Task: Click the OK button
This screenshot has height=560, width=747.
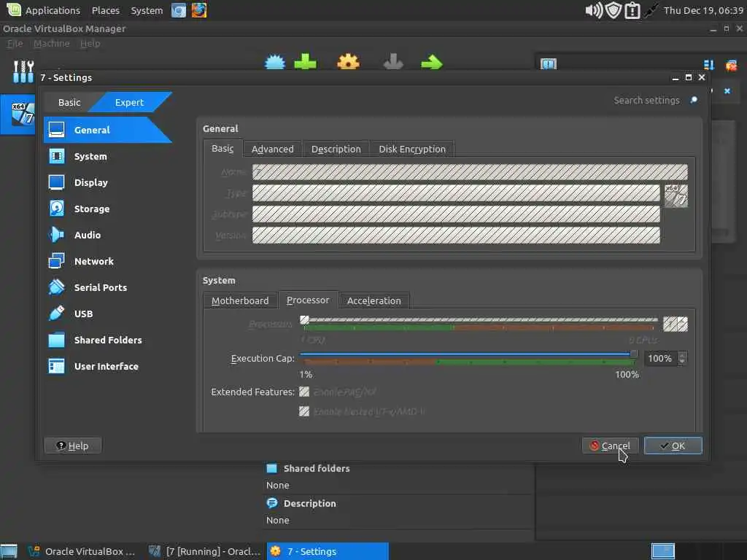Action: [x=673, y=446]
